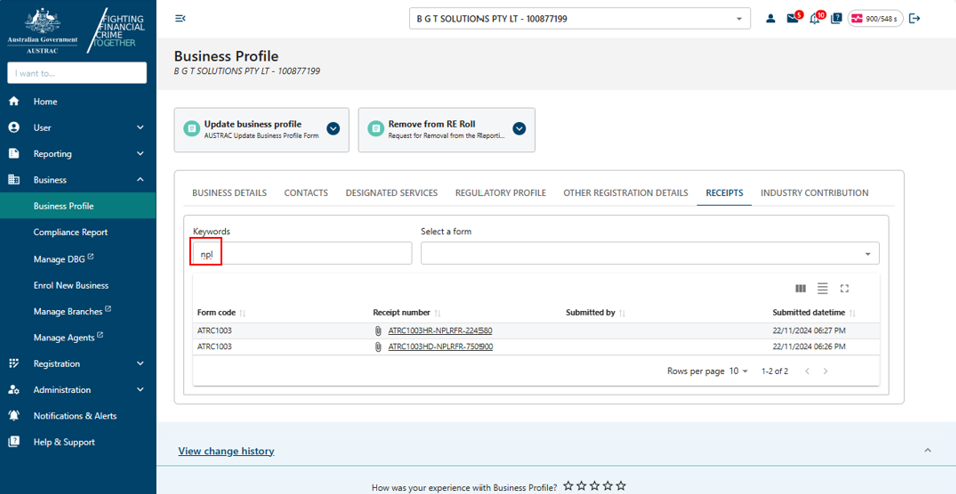The image size is (956, 494).
Task: Sort by Submitted by column
Action: [622, 313]
